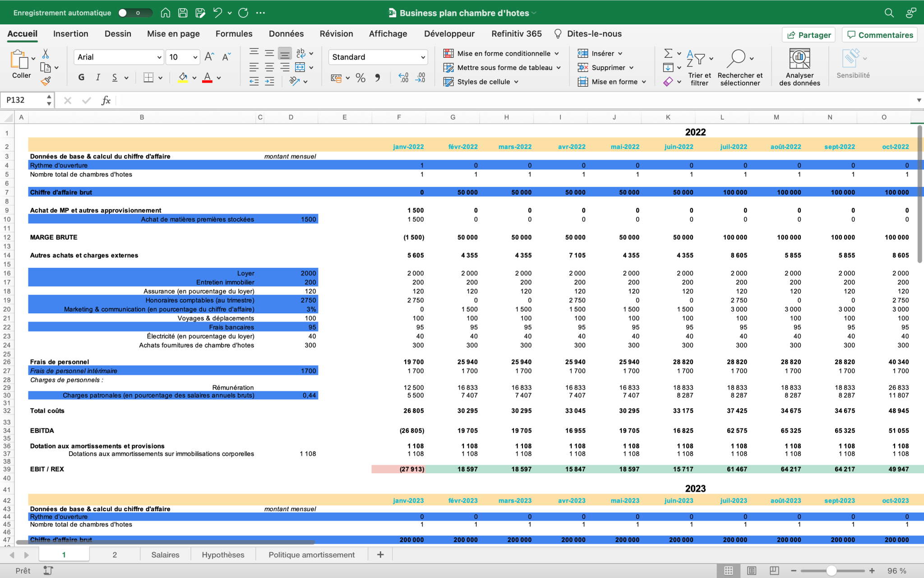The image size is (924, 578).
Task: Click the Save icon in title bar
Action: [183, 13]
